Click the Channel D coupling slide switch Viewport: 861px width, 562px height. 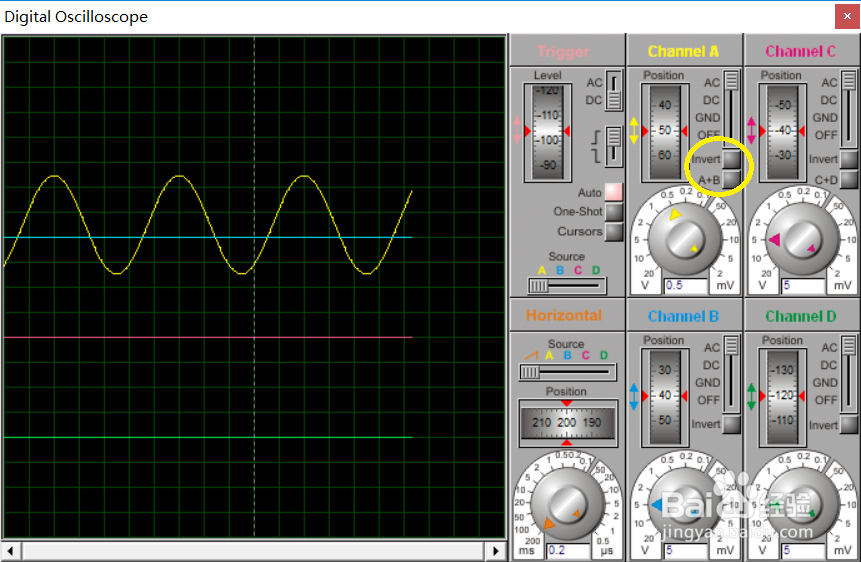pos(849,374)
